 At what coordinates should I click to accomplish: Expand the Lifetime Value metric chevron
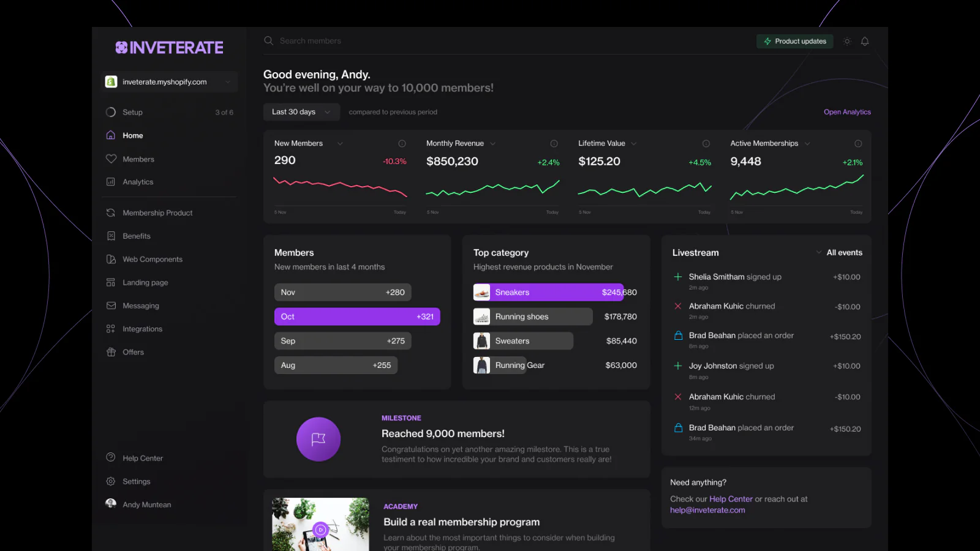(634, 143)
